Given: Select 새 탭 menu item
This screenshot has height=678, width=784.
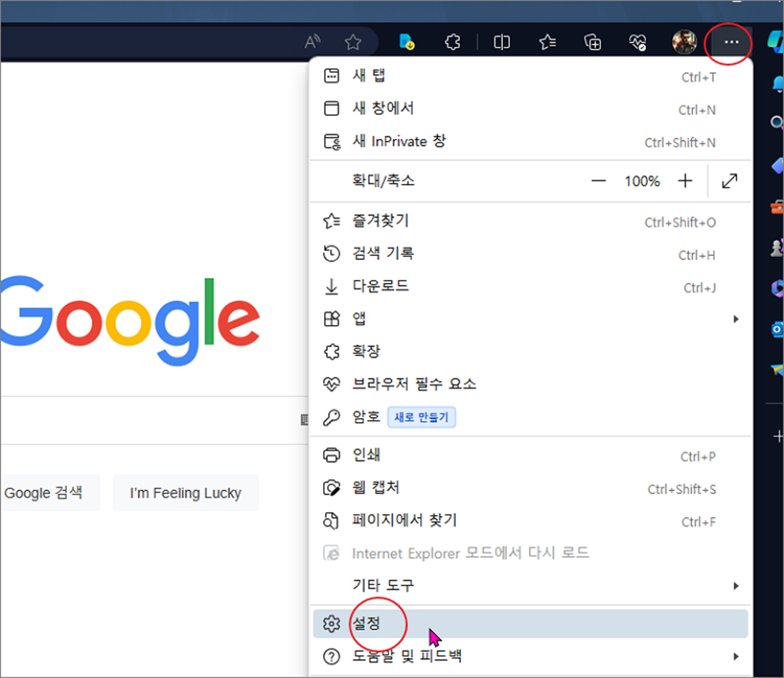Looking at the screenshot, I should (x=531, y=76).
